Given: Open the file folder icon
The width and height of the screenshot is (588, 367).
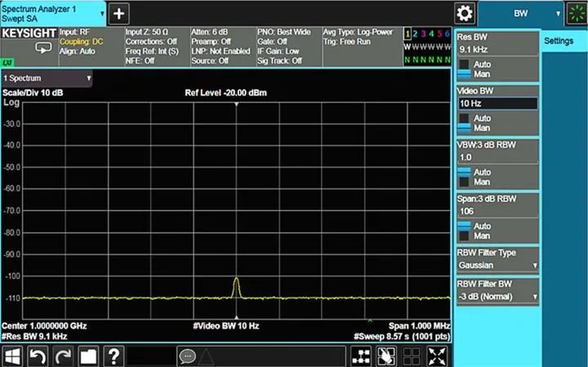Looking at the screenshot, I should tap(88, 356).
